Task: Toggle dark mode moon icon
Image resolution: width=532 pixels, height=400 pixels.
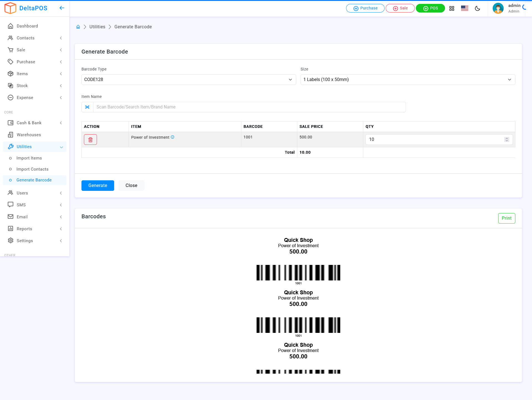Action: 477,8
